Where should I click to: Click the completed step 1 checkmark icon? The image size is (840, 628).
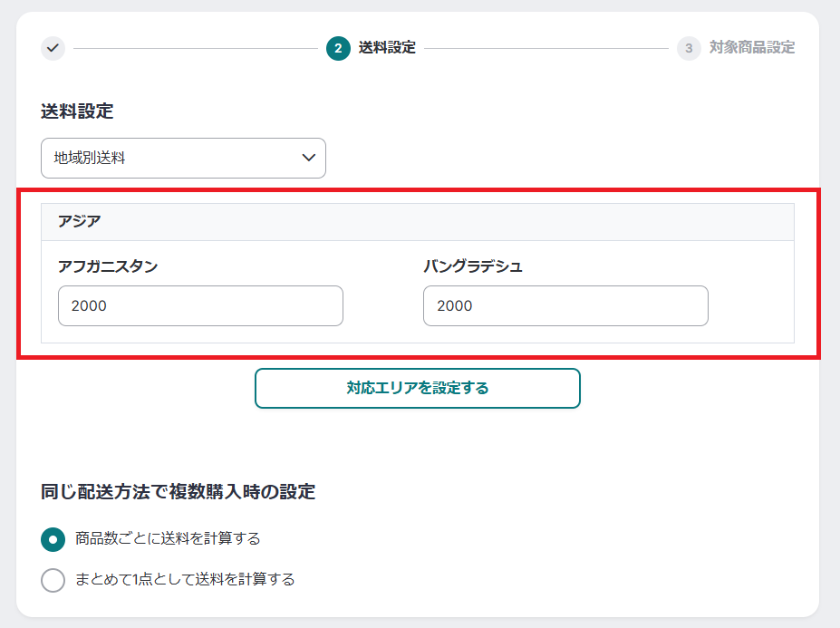53,48
